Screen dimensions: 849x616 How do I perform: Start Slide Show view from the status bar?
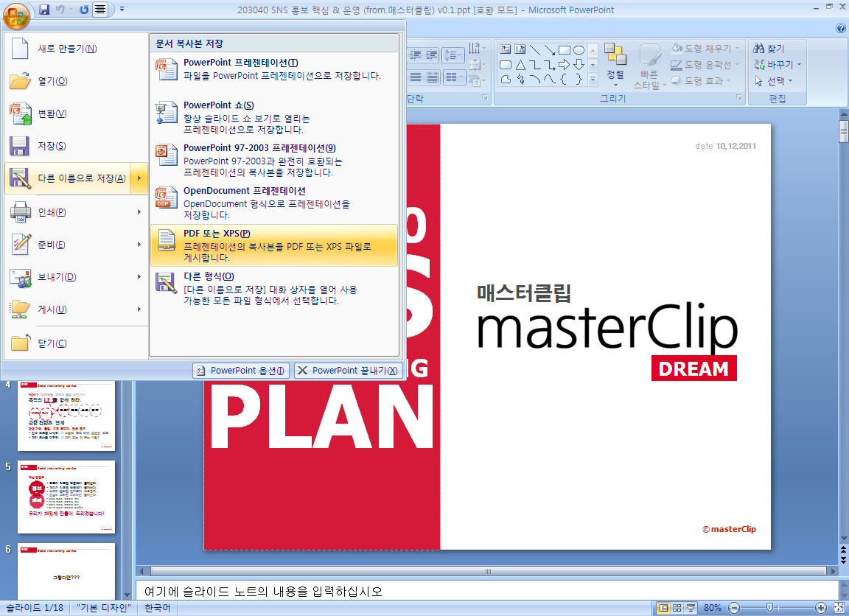click(691, 608)
